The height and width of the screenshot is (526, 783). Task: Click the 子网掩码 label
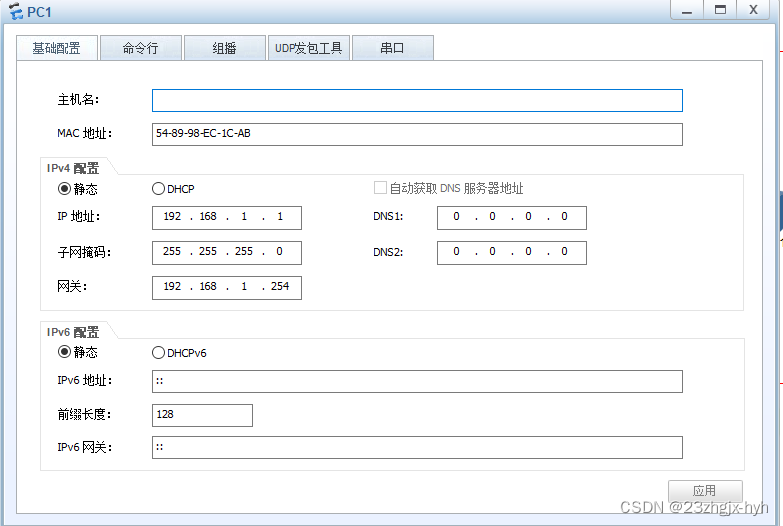click(84, 252)
